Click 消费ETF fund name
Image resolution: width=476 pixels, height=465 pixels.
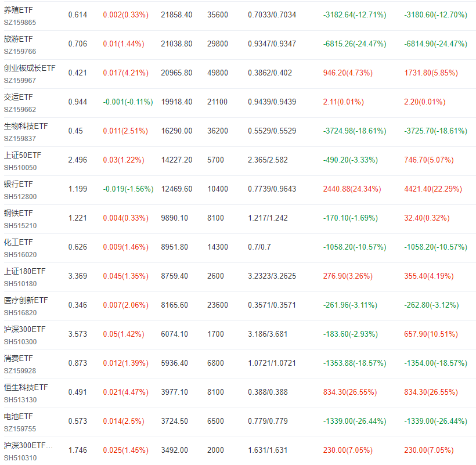18,358
